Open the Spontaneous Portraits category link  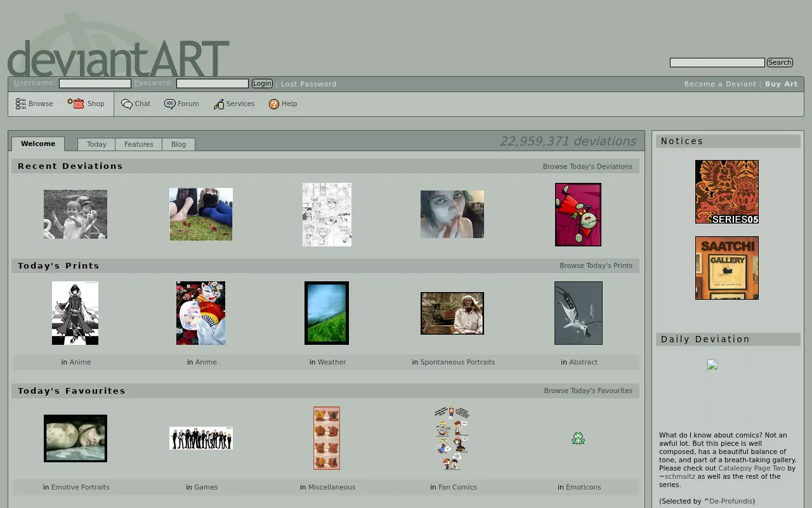457,362
